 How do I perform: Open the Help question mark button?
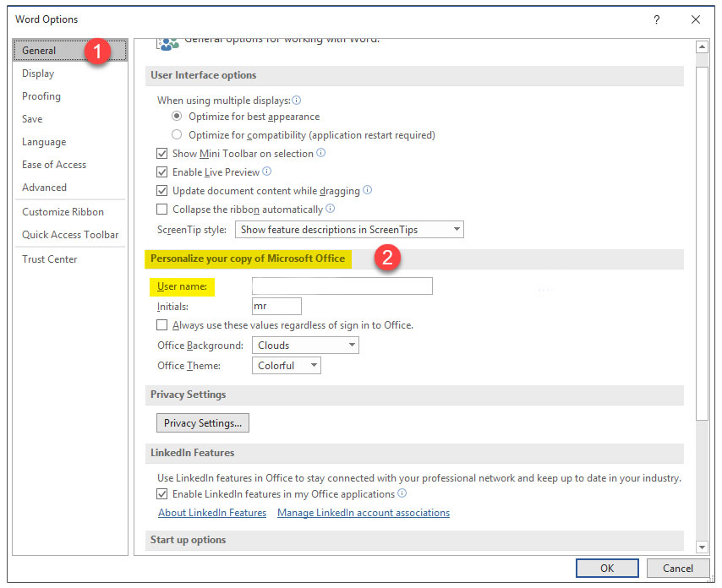[x=657, y=19]
